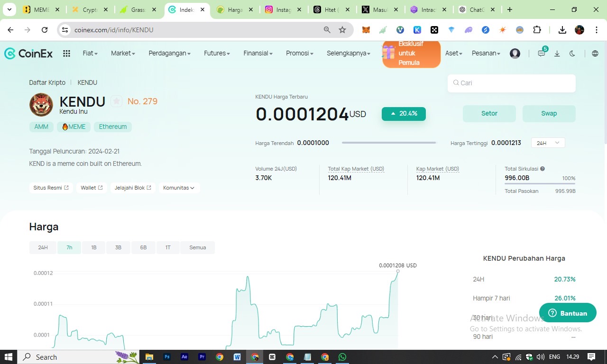Viewport: 607px width, 364px height.
Task: Open the Chrome three-dot menu
Action: click(596, 30)
